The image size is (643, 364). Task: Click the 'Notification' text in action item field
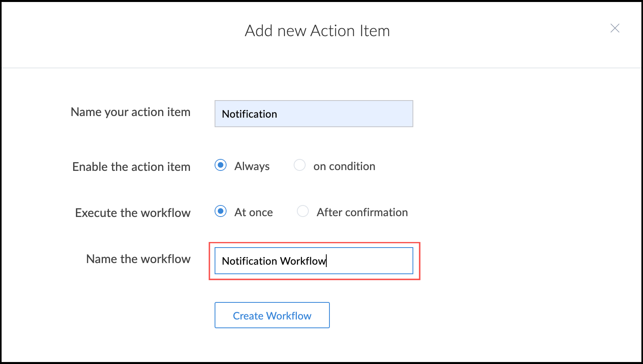[x=249, y=114]
